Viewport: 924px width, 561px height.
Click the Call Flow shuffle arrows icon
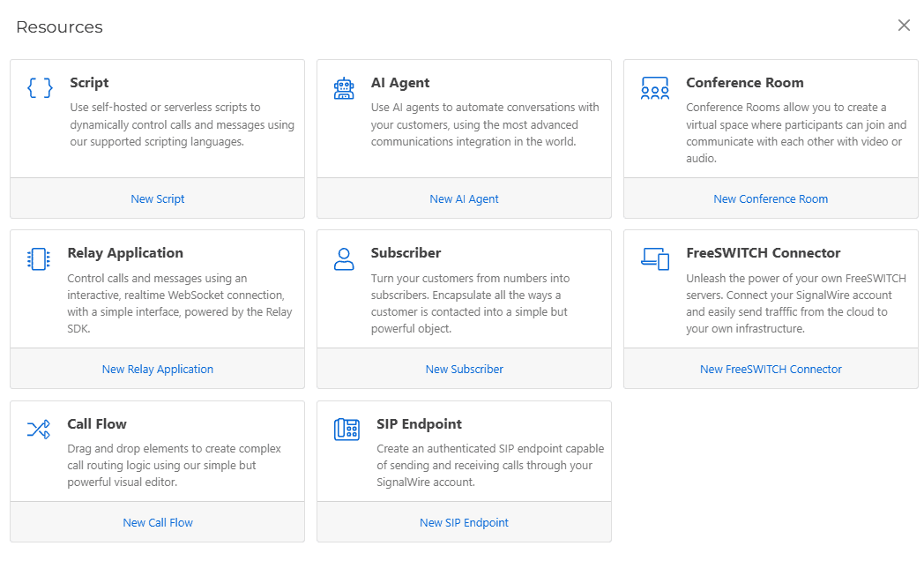(39, 430)
